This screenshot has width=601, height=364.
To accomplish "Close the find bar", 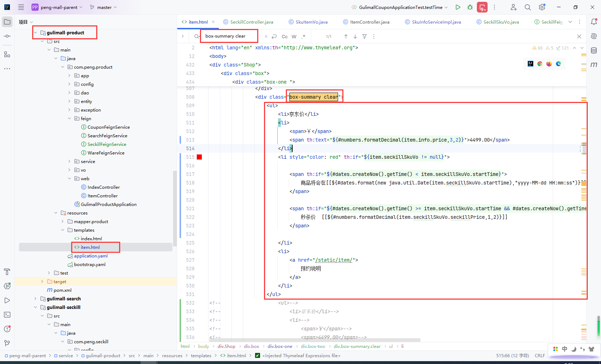I will tap(579, 36).
